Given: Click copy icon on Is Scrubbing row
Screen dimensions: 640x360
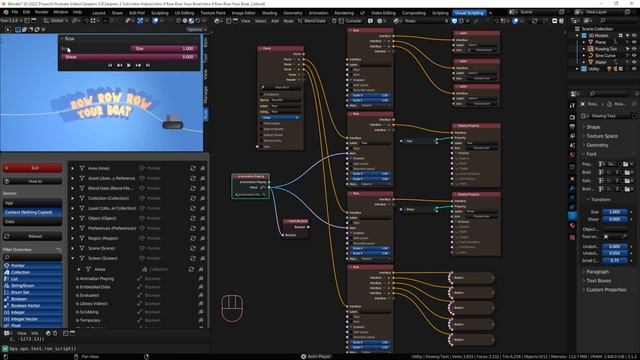Looking at the screenshot, I should click(x=201, y=312).
